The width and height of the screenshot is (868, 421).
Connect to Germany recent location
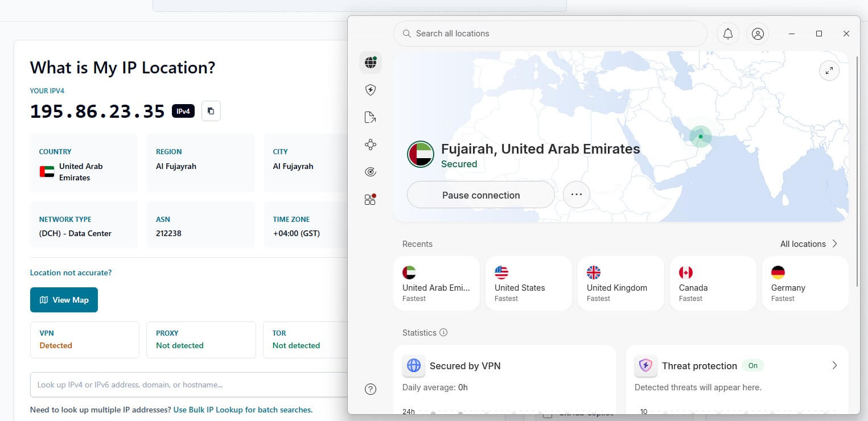(x=805, y=283)
